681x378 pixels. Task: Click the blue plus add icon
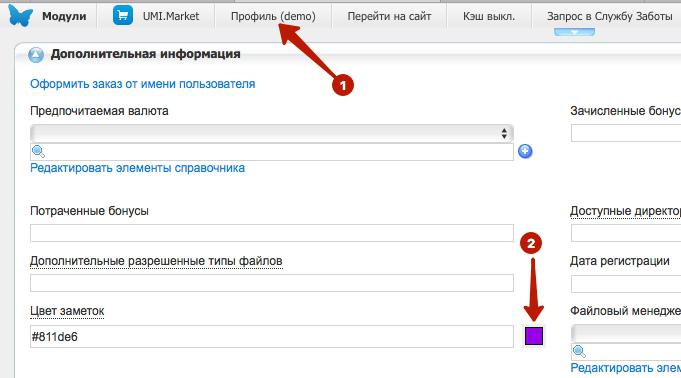(525, 151)
